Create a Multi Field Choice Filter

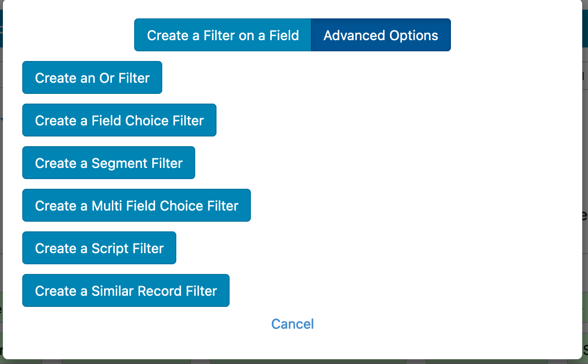coord(136,205)
